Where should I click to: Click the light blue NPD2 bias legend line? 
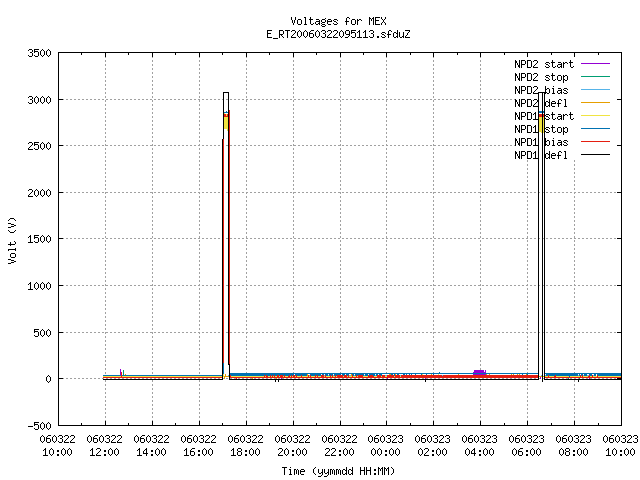[595, 90]
